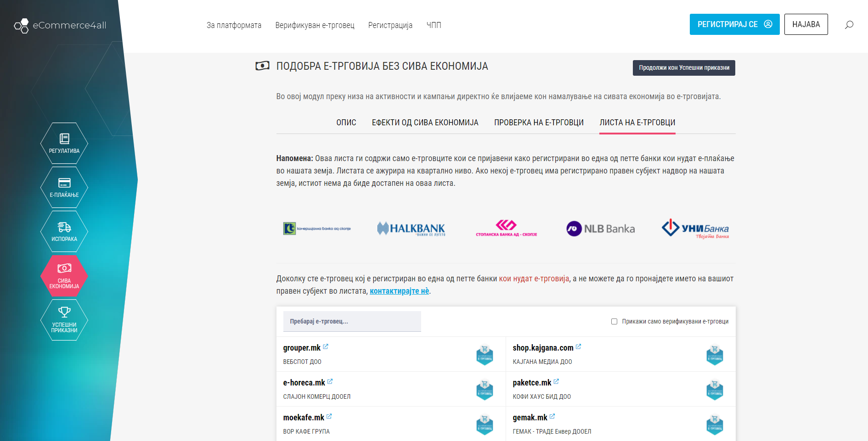This screenshot has width=868, height=441.
Task: Open the e-horeca.mk merchant link
Action: pyautogui.click(x=304, y=383)
